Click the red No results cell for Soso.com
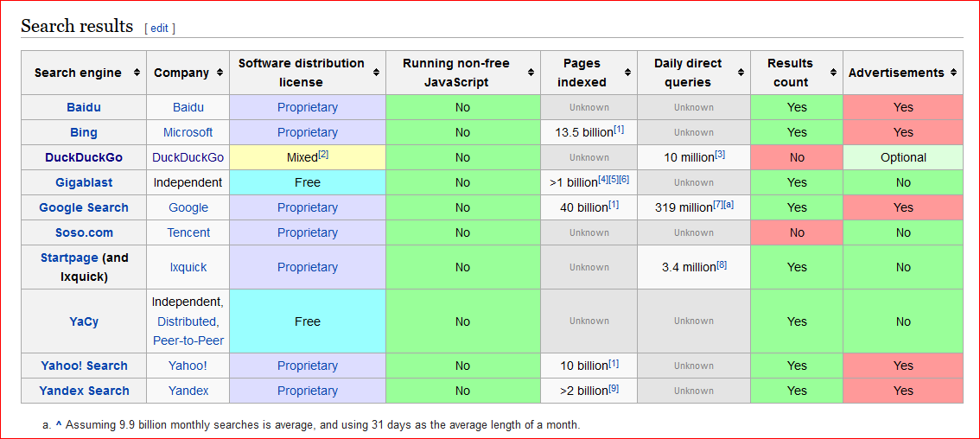The height and width of the screenshot is (439, 980). click(x=797, y=232)
